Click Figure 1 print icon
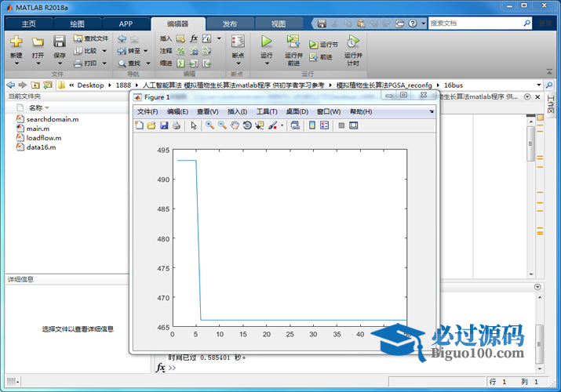 [x=176, y=125]
